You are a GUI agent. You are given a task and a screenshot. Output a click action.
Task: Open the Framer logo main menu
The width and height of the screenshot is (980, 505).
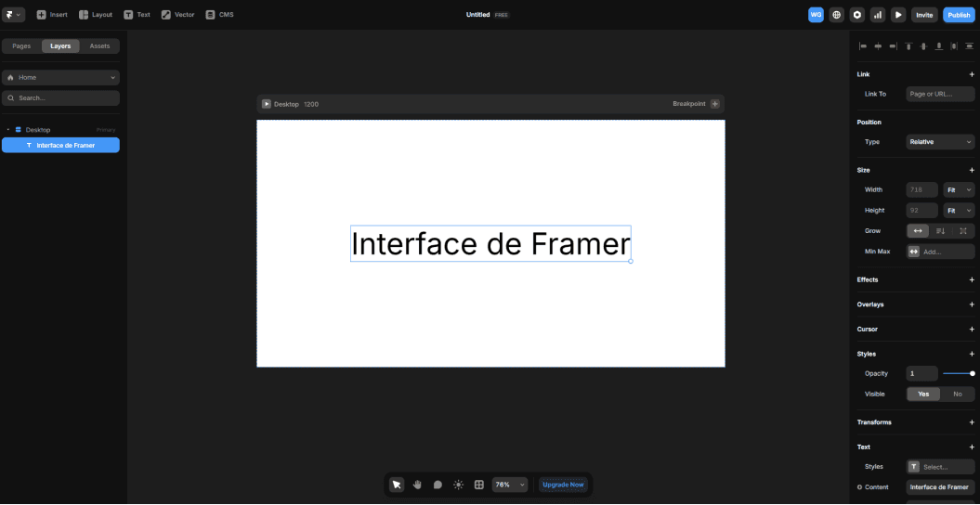tap(13, 14)
